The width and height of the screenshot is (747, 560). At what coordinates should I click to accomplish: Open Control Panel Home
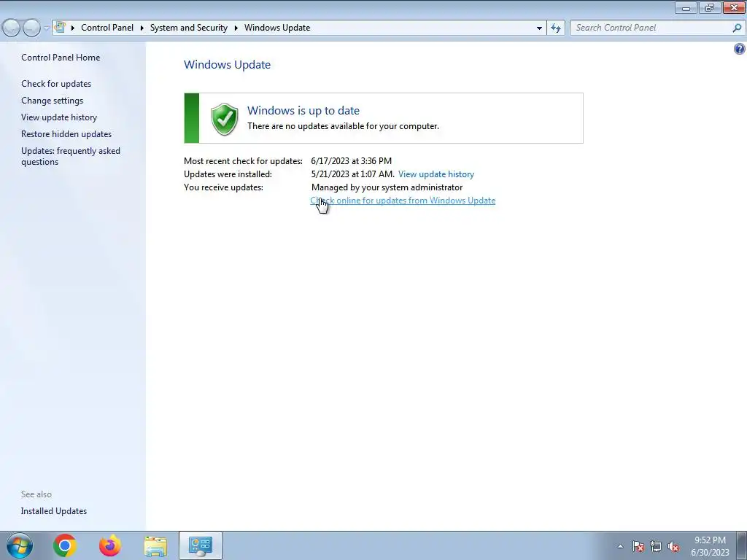61,58
